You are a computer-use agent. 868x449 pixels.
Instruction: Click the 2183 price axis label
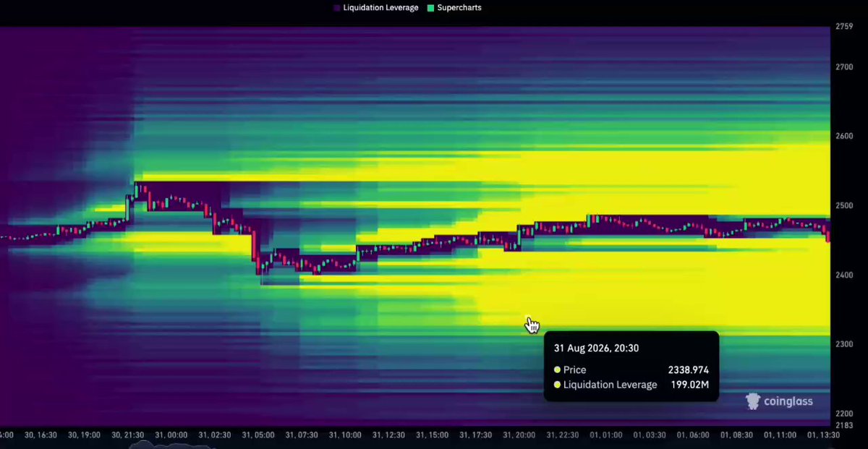[844, 424]
